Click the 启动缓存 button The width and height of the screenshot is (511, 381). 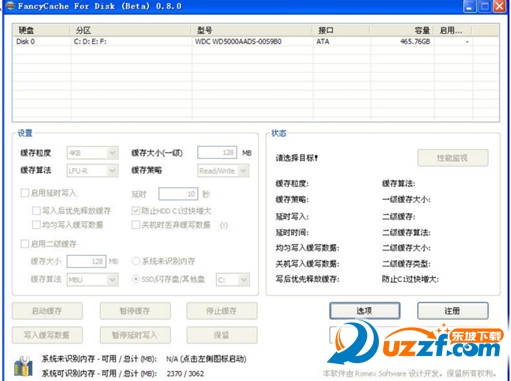47,311
